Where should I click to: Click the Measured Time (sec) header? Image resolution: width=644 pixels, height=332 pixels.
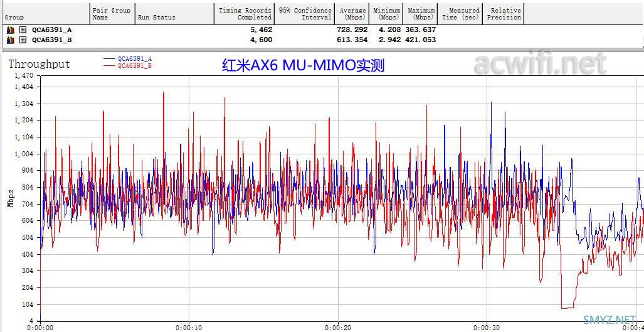460,14
